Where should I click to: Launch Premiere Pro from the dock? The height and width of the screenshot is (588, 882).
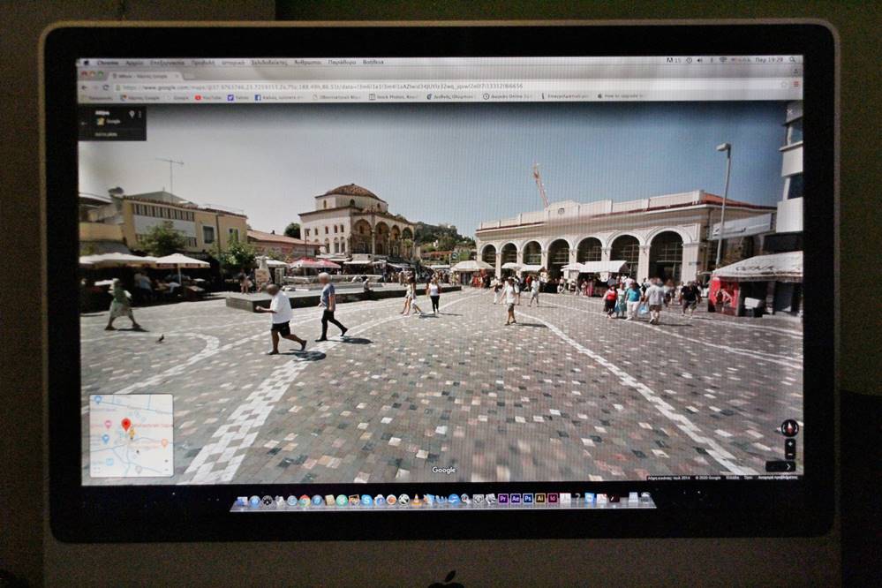(503, 499)
